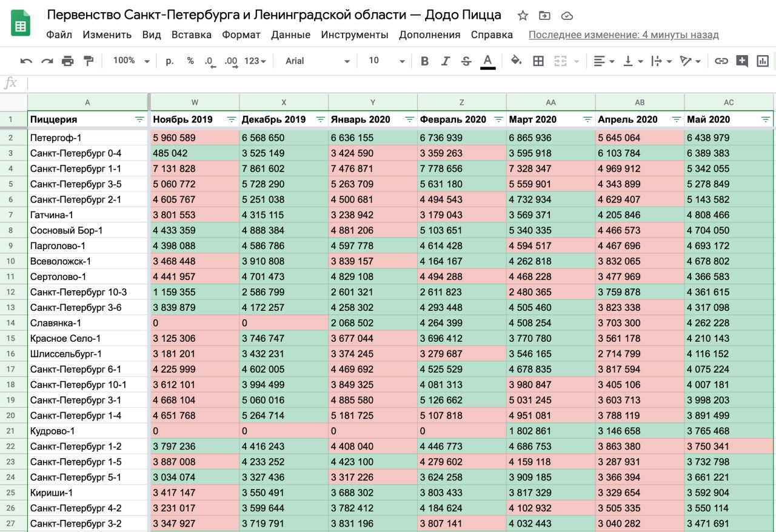Toggle filter on Пиццерия column

point(139,119)
